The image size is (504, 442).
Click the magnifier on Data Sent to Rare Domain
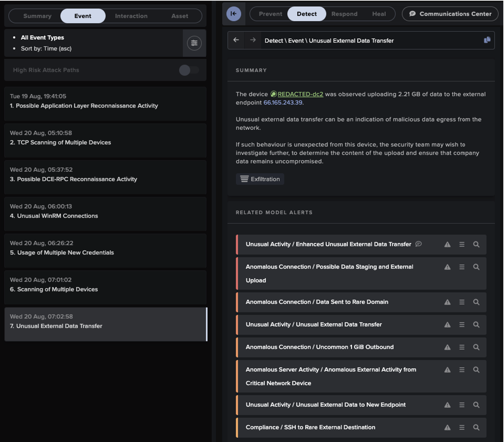(x=476, y=302)
